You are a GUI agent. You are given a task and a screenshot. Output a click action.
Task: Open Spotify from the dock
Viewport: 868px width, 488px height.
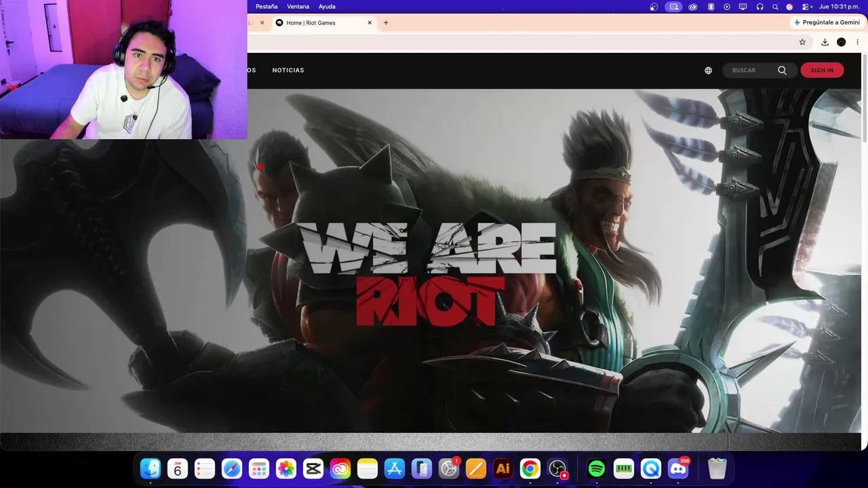[597, 468]
